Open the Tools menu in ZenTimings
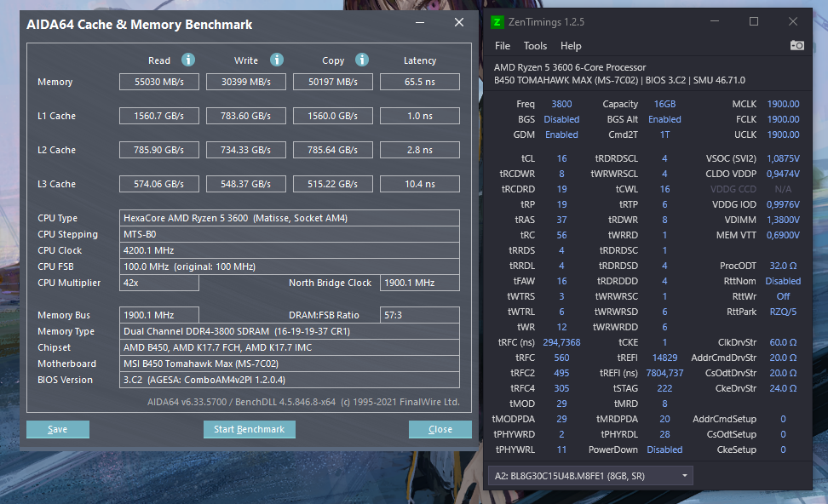Viewport: 828px width, 504px height. (535, 46)
